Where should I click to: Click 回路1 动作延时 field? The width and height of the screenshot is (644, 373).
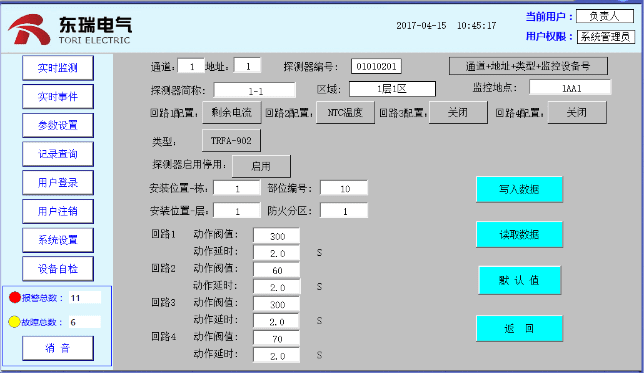(276, 253)
